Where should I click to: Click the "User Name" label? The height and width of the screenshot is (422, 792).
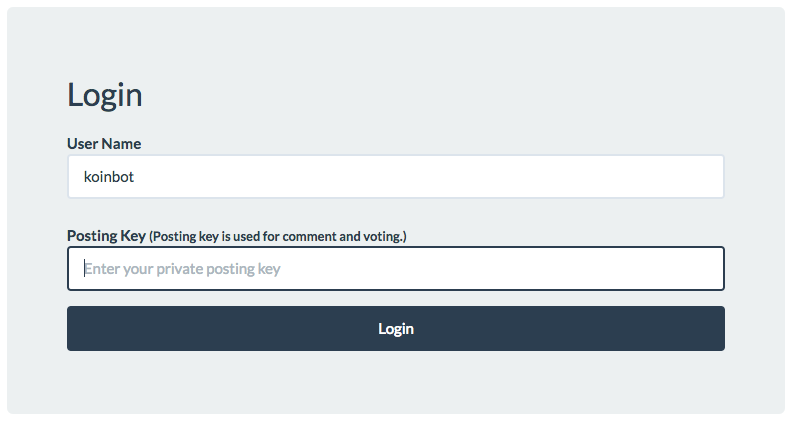coord(104,144)
